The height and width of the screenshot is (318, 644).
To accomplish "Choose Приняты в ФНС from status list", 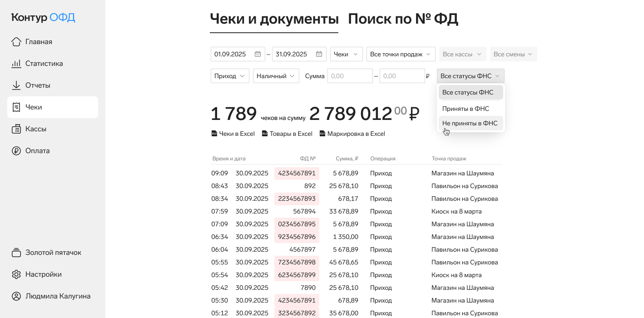I will click(x=466, y=109).
